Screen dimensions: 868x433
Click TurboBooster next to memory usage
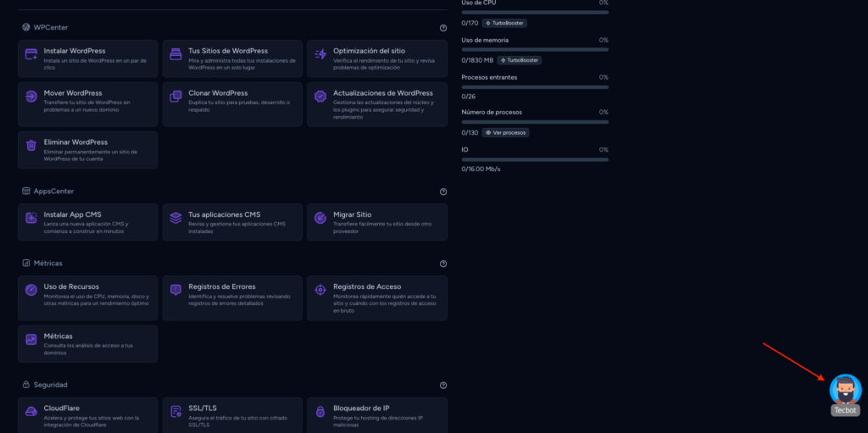point(520,60)
